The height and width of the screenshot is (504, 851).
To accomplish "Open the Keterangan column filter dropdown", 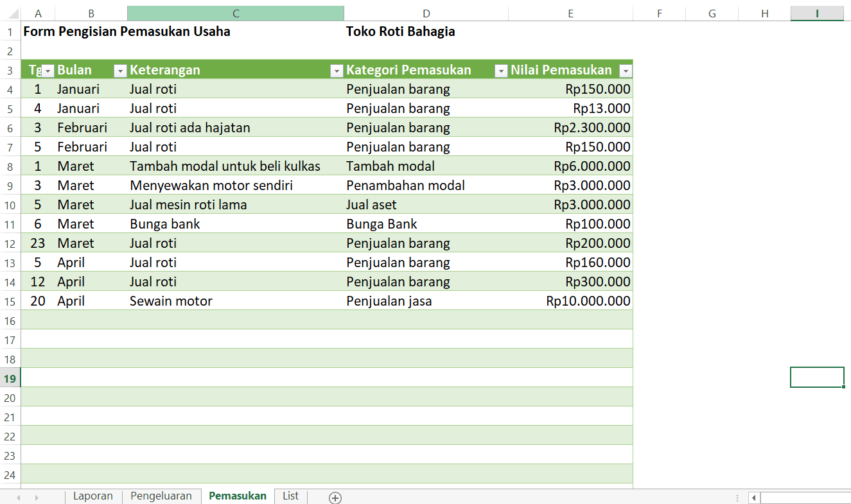I will tap(337, 71).
